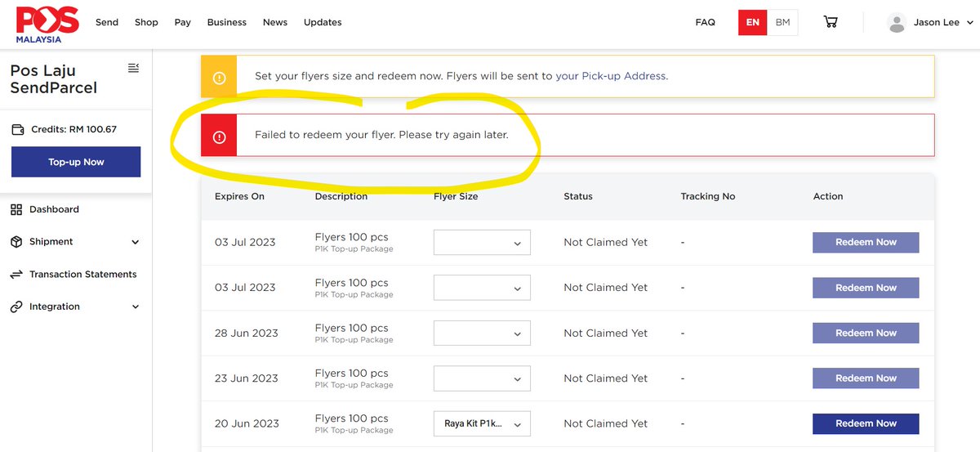Open Flyer Size dropdown for 28 Jun 2023 row
The height and width of the screenshot is (452, 980).
(x=482, y=333)
